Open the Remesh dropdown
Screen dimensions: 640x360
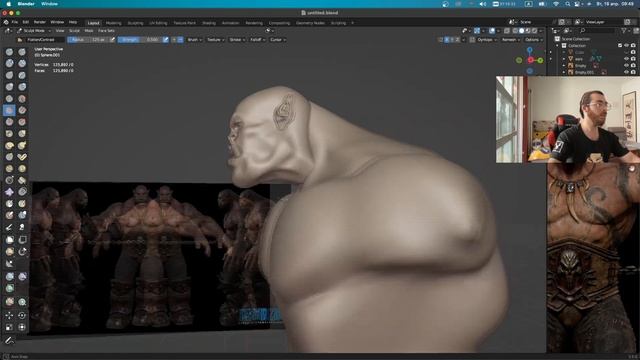click(x=511, y=40)
